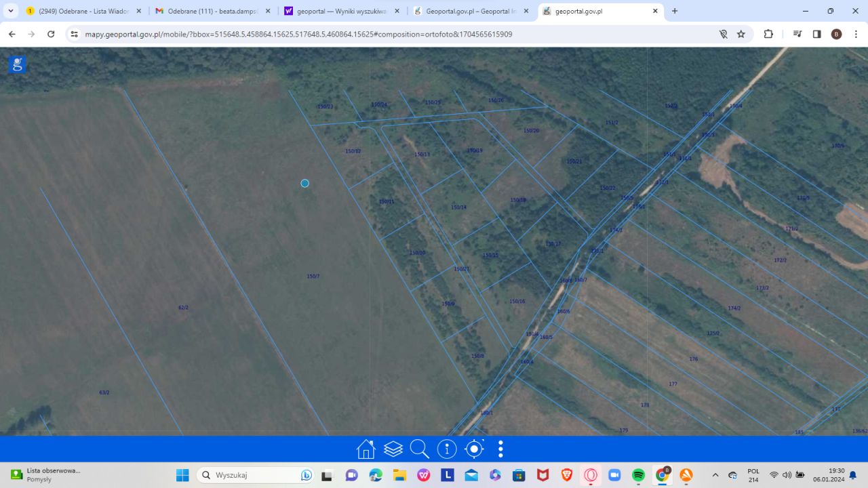Click the Geoportal logo in the map corner
The height and width of the screenshot is (488, 868).
18,64
